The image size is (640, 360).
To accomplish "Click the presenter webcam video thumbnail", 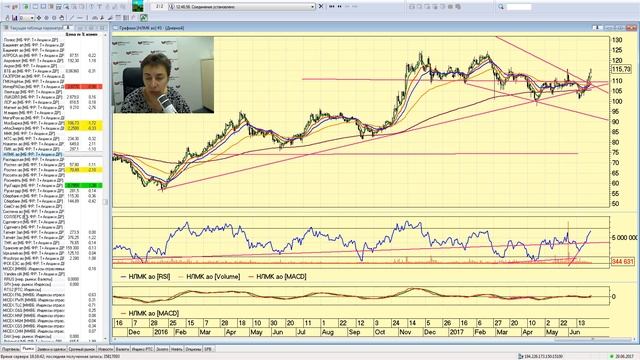I will [163, 75].
